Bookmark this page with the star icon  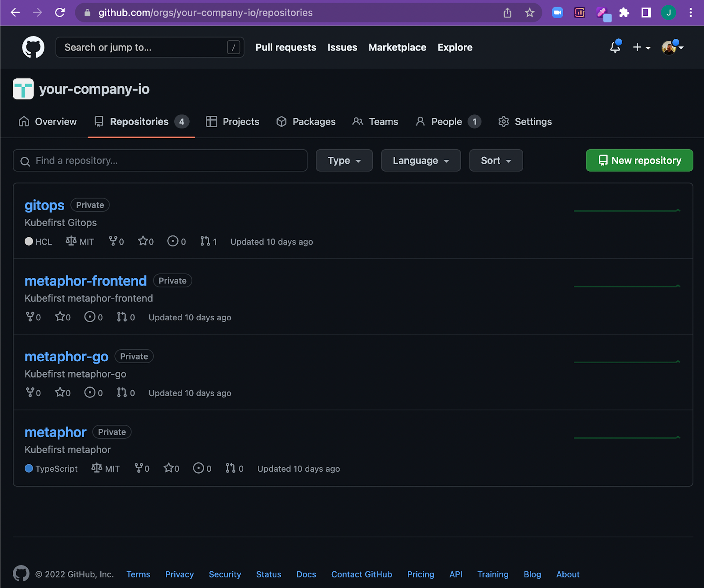pyautogui.click(x=530, y=13)
